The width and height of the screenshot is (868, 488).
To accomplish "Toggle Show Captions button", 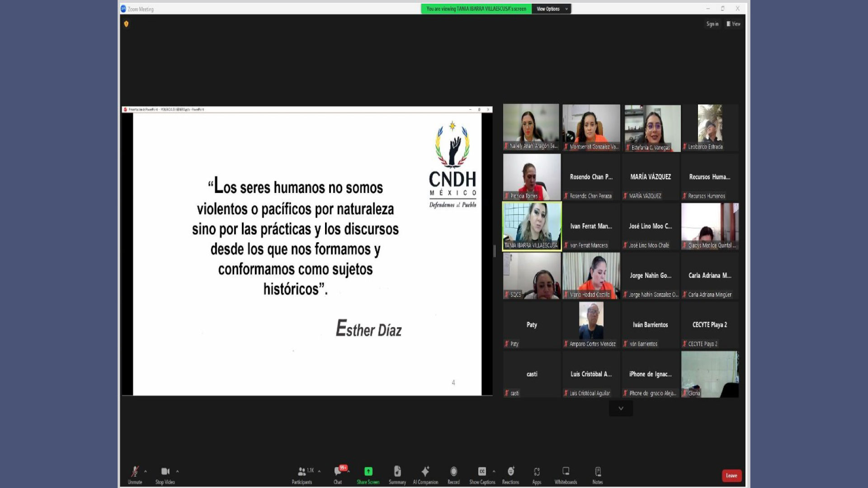I will [x=482, y=472].
